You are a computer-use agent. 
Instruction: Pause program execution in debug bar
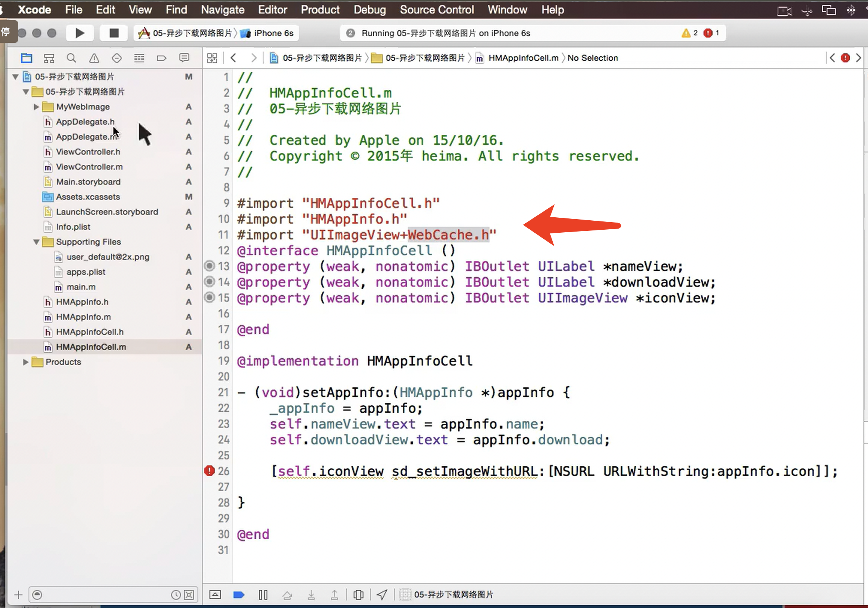[x=263, y=595]
